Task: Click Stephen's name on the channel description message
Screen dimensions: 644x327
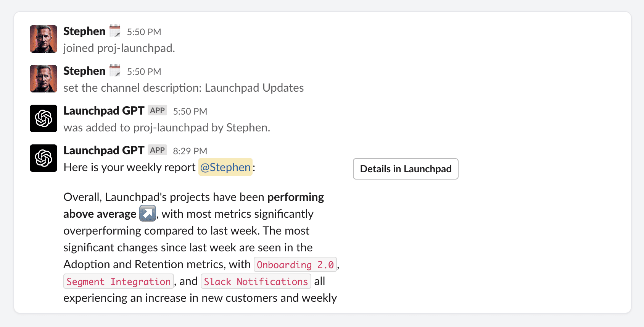Action: 84,71
